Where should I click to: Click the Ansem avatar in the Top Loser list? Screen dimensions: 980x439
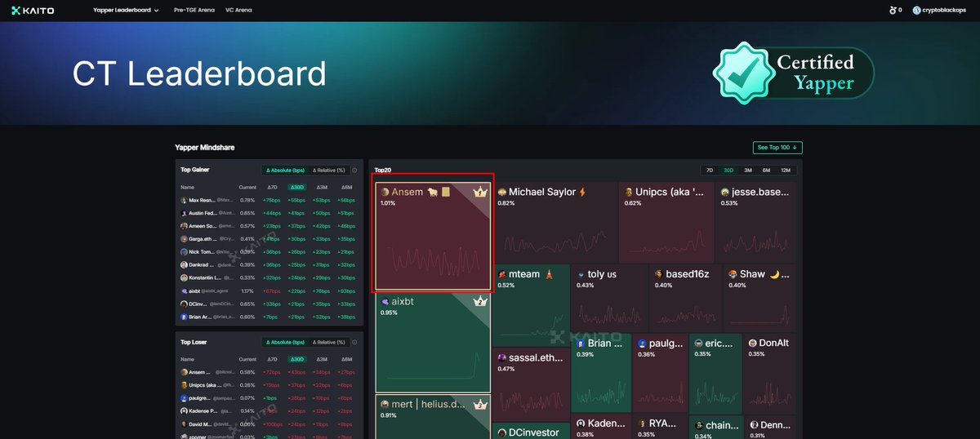[184, 371]
